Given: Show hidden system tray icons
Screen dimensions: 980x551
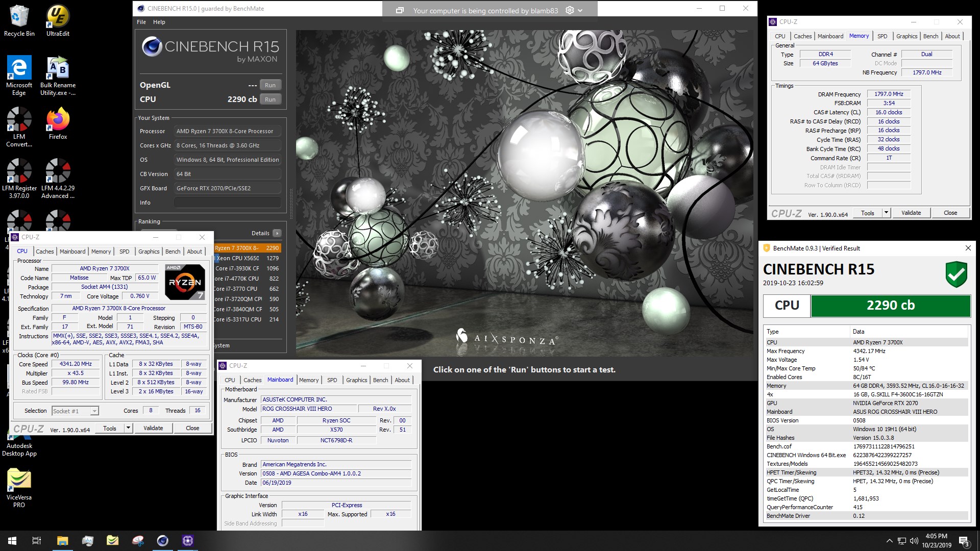Looking at the screenshot, I should [889, 541].
